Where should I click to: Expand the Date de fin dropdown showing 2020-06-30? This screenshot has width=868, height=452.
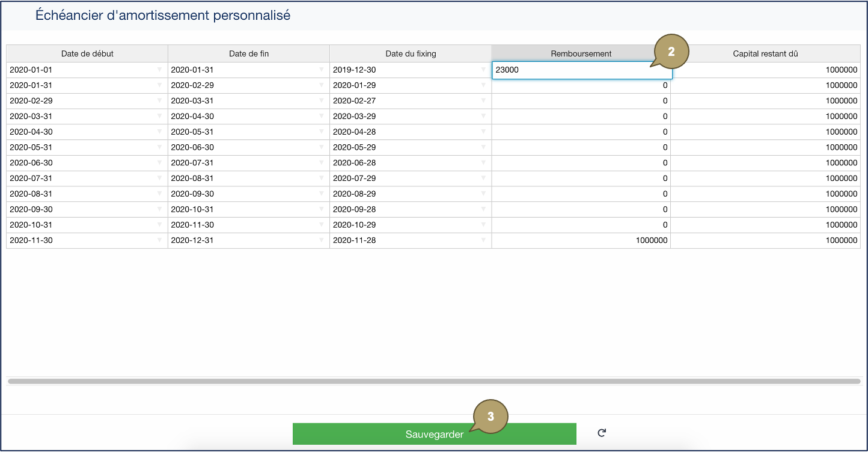[322, 147]
